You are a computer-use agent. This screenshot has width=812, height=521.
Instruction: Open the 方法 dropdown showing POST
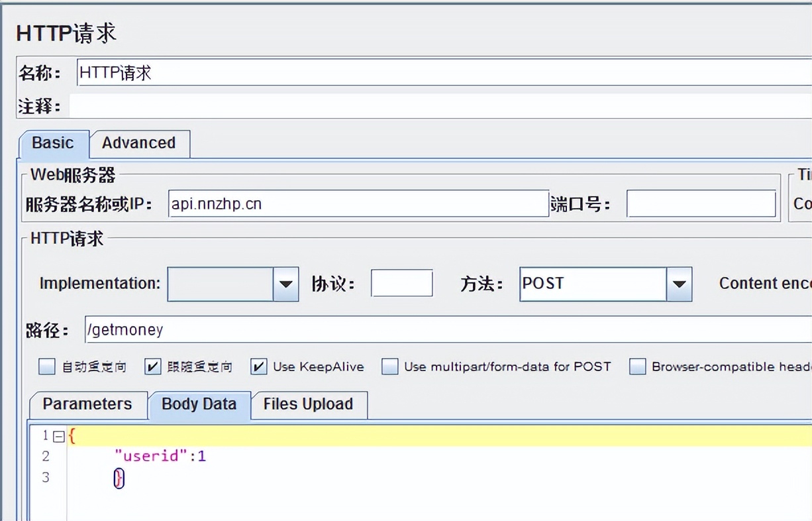[680, 283]
